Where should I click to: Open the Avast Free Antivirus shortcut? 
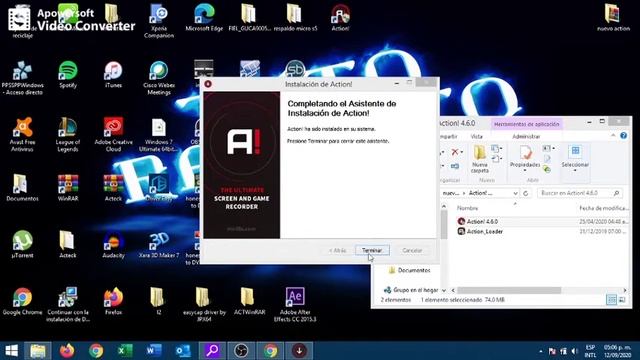tap(22, 135)
